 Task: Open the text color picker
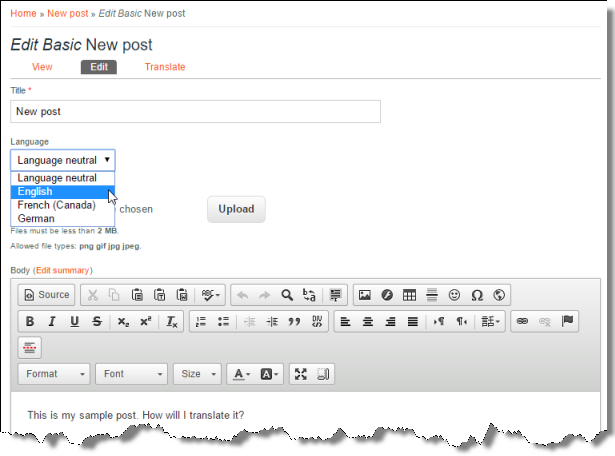click(x=242, y=374)
